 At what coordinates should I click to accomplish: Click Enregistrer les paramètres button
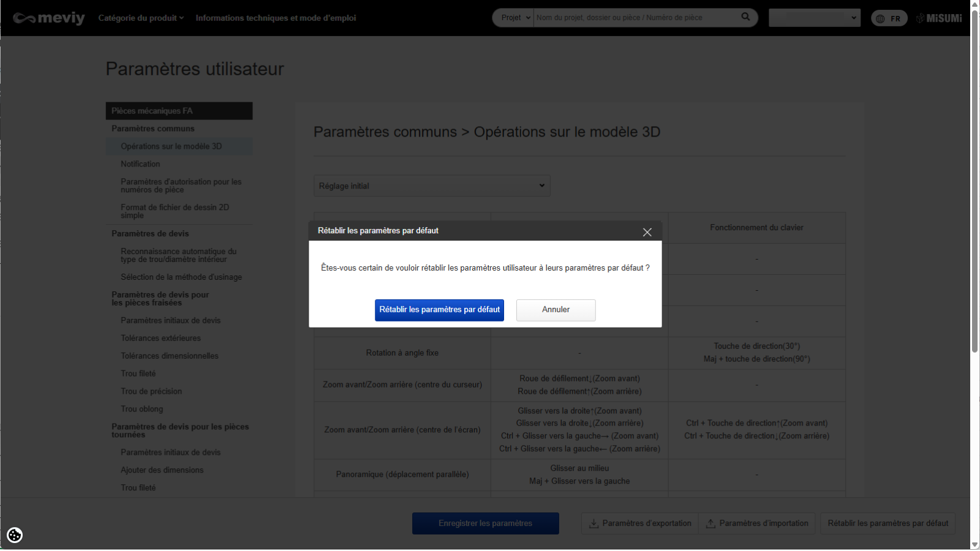click(x=485, y=523)
